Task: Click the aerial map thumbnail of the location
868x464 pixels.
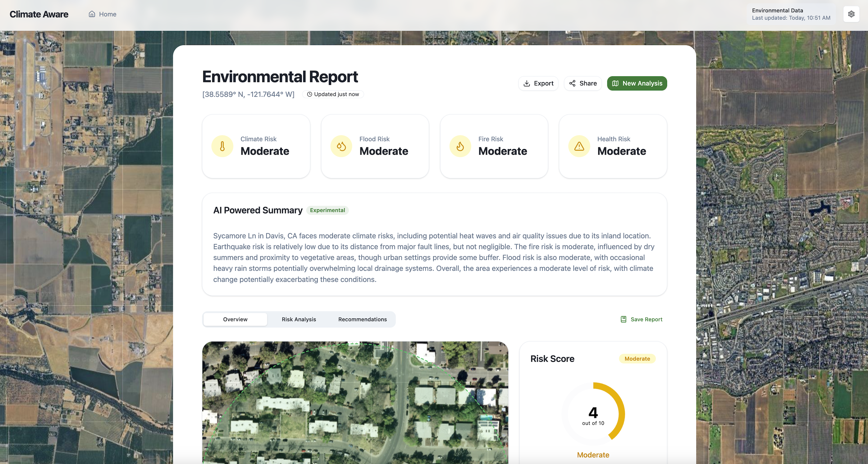Action: 355,403
